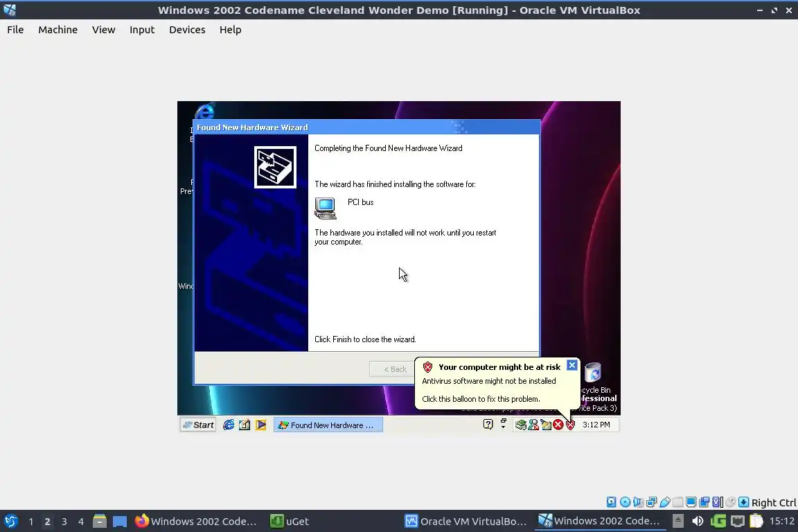
Task: Open the Internet Explorer desktop icon
Action: tap(204, 111)
